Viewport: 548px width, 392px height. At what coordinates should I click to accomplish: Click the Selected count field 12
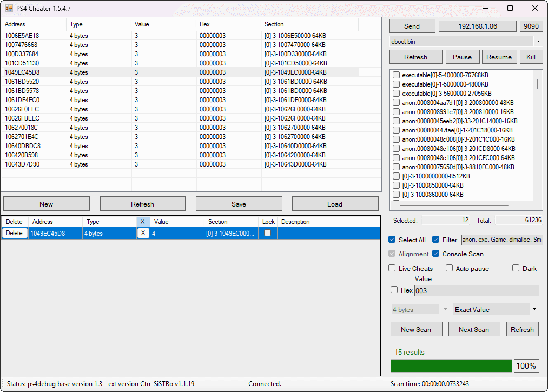[446, 220]
